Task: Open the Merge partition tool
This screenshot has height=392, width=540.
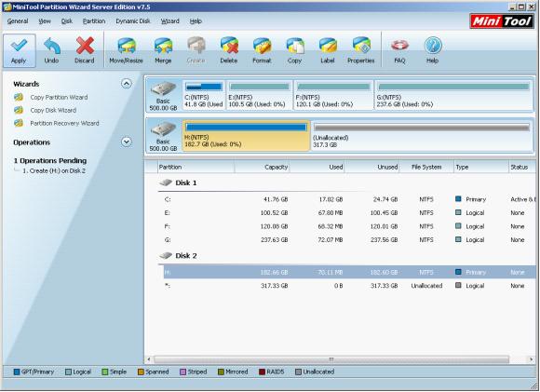Action: click(163, 50)
